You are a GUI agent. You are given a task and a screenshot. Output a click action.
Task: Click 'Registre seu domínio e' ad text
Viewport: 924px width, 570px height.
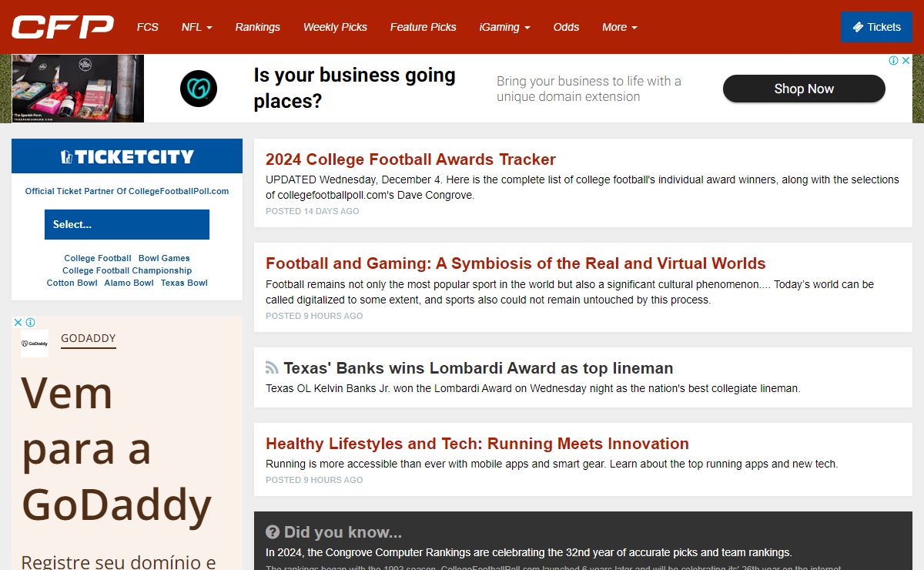119,562
